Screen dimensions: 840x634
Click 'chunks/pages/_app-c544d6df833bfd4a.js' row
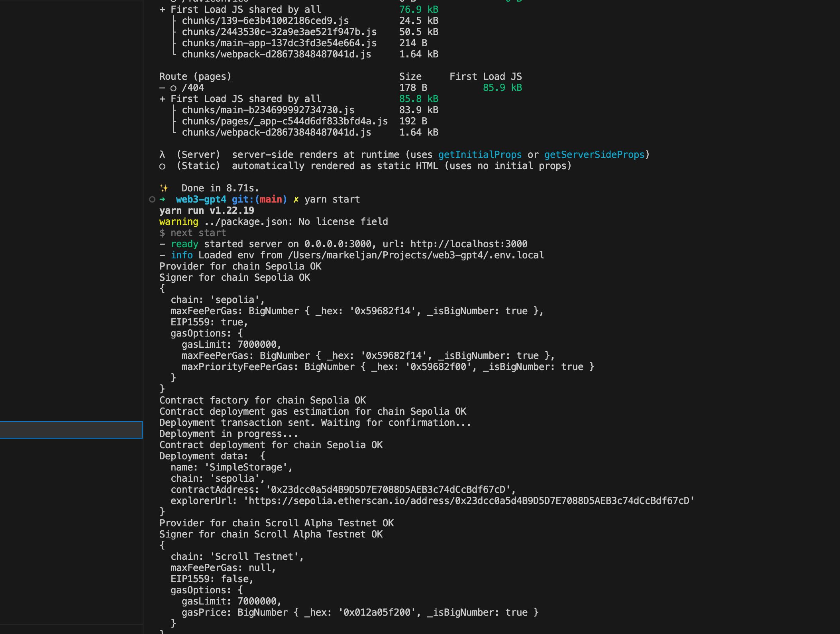coord(285,121)
